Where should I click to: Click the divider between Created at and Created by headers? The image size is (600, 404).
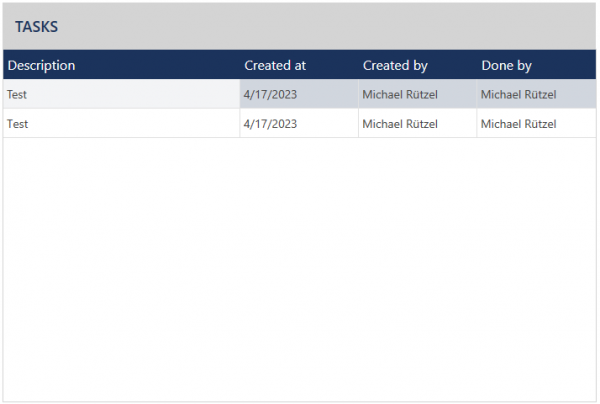(x=359, y=66)
